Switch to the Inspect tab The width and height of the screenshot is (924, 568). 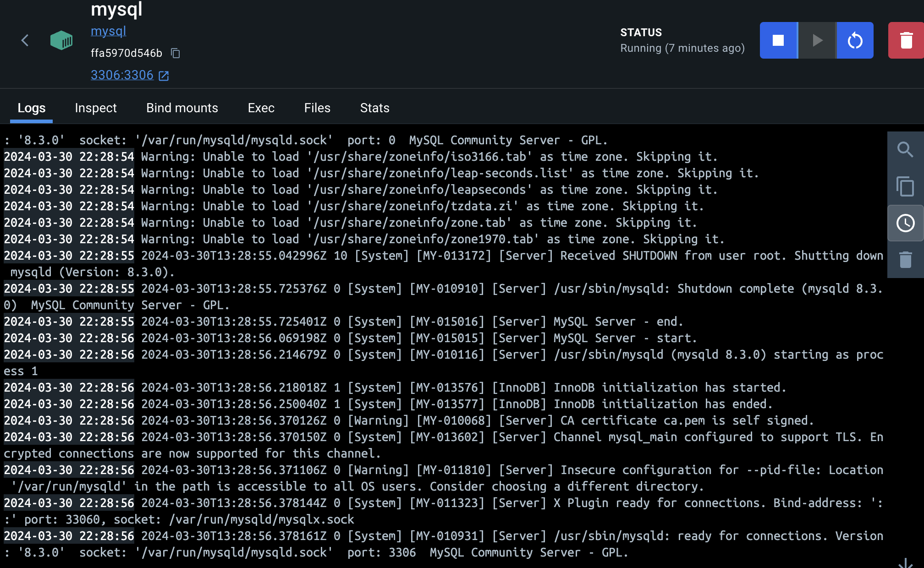click(x=96, y=108)
